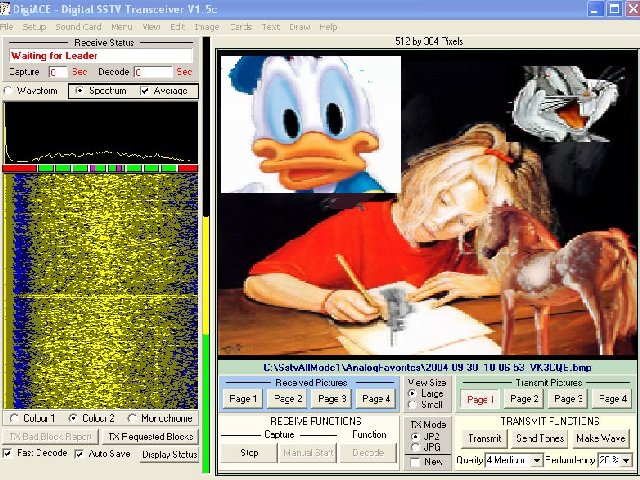Open the Menu menu item

(122, 27)
